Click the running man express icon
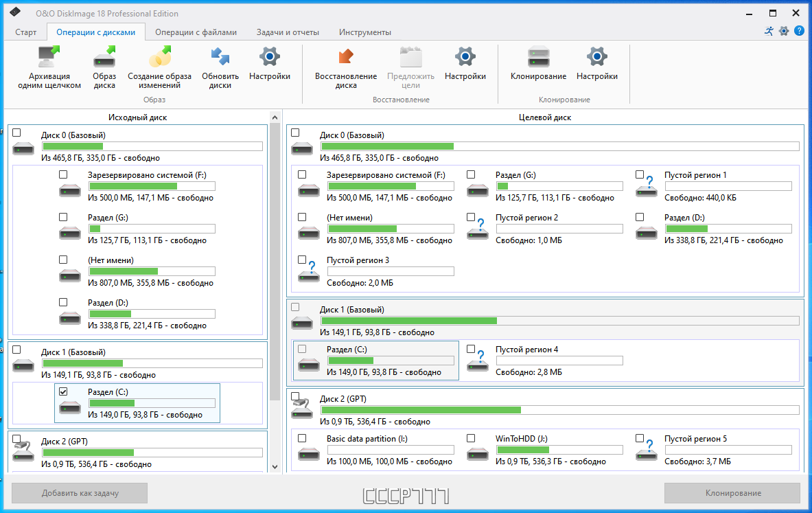 coord(769,31)
